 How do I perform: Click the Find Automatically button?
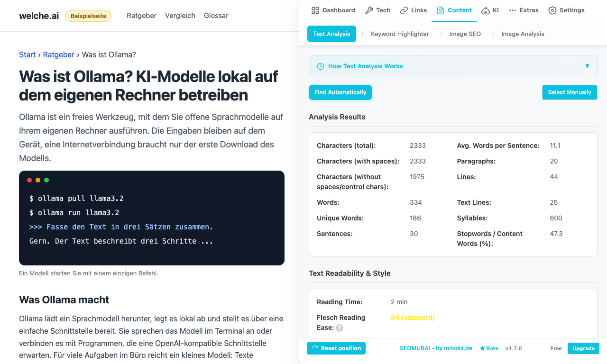pyautogui.click(x=340, y=92)
